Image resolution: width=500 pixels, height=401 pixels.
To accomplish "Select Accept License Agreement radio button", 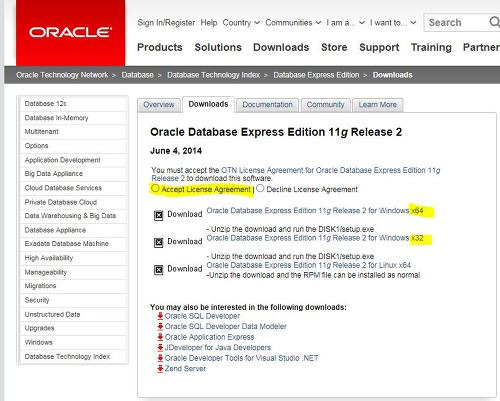I will pyautogui.click(x=155, y=188).
